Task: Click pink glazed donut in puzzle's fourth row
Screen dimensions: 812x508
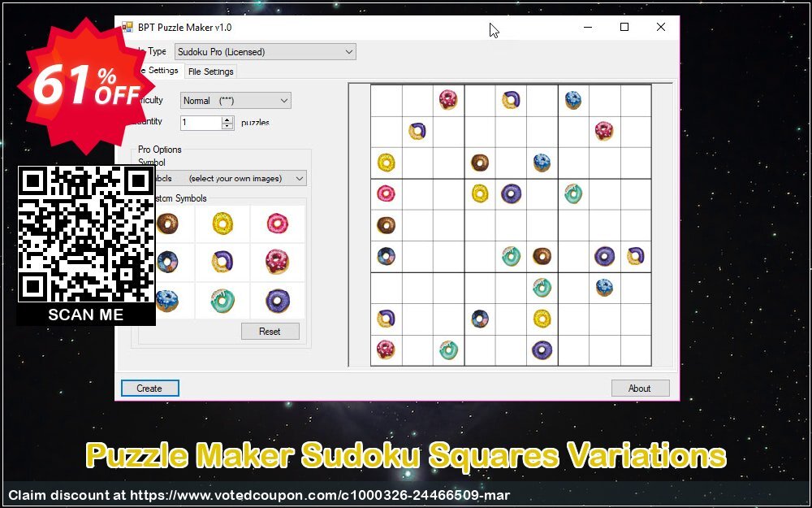Action: point(387,194)
